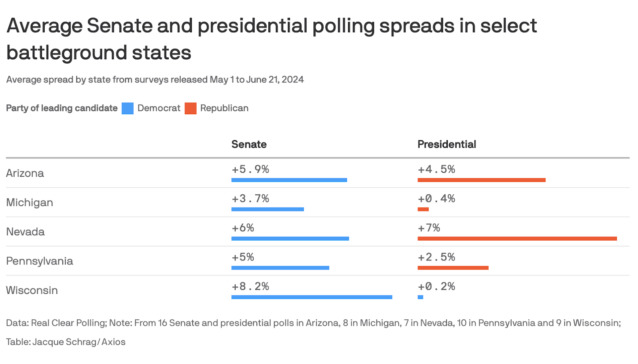Click Wisconsin's blue Senate bar

[x=312, y=297]
